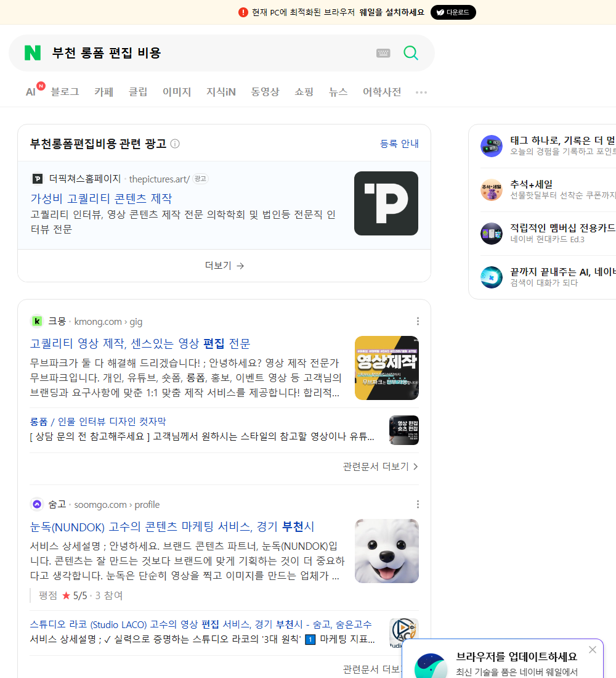Open 스튜디오 라코 (Studio LACO) result link
This screenshot has width=616, height=678.
coord(201,624)
